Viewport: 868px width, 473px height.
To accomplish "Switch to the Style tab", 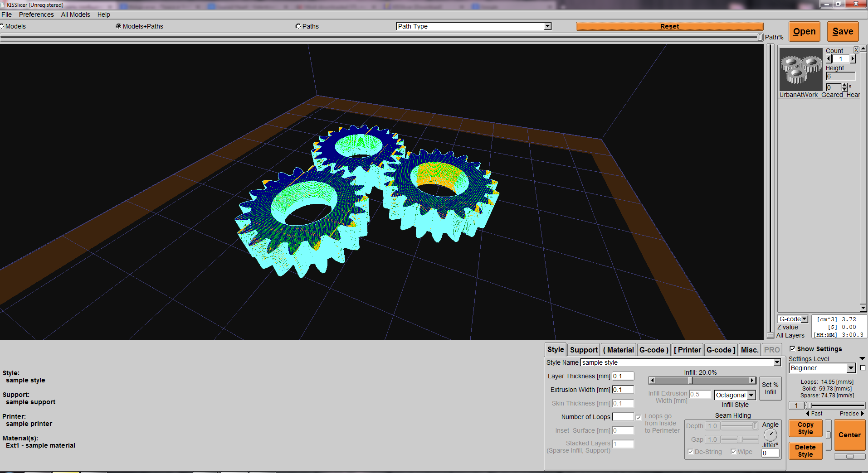I will click(556, 349).
